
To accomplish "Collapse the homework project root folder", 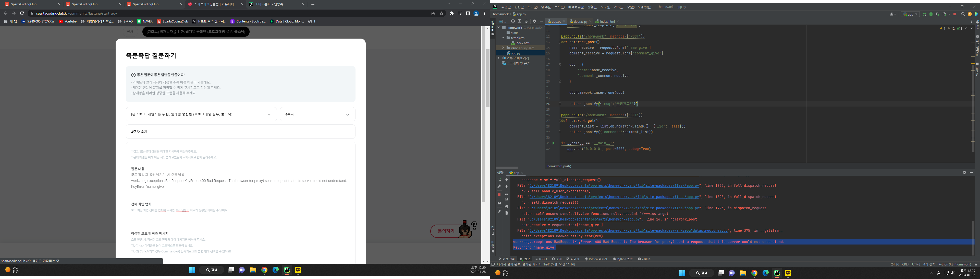I will coord(498,27).
